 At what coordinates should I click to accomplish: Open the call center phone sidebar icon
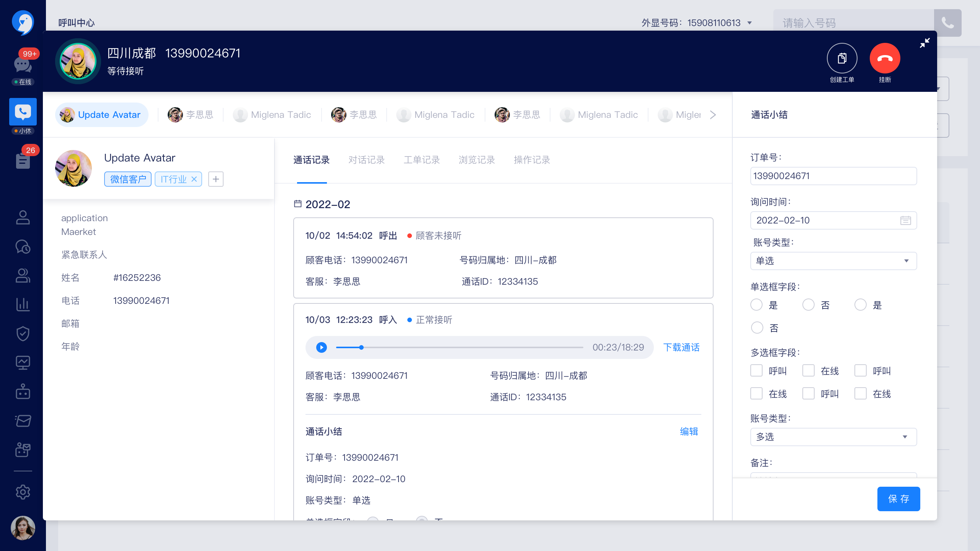coord(23,111)
